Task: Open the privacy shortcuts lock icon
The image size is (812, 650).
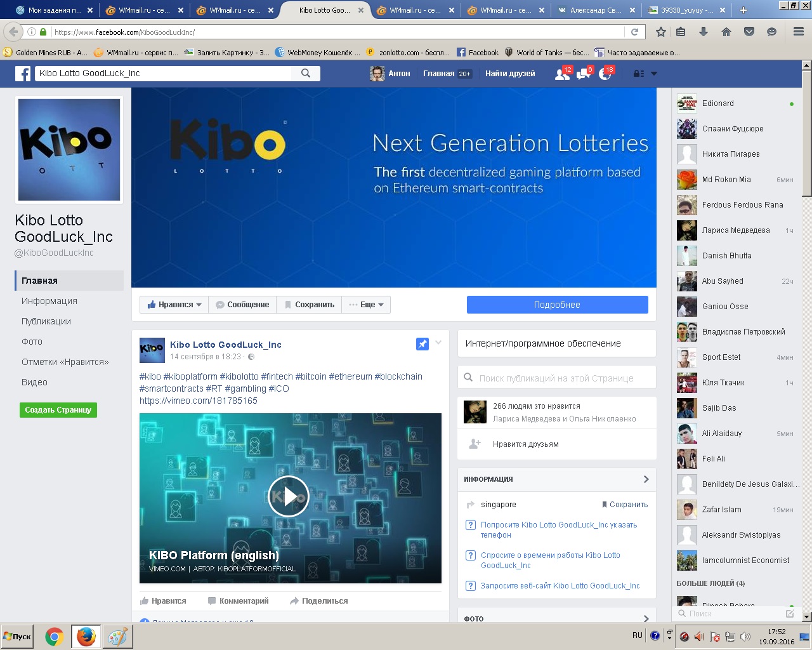Action: click(x=639, y=74)
